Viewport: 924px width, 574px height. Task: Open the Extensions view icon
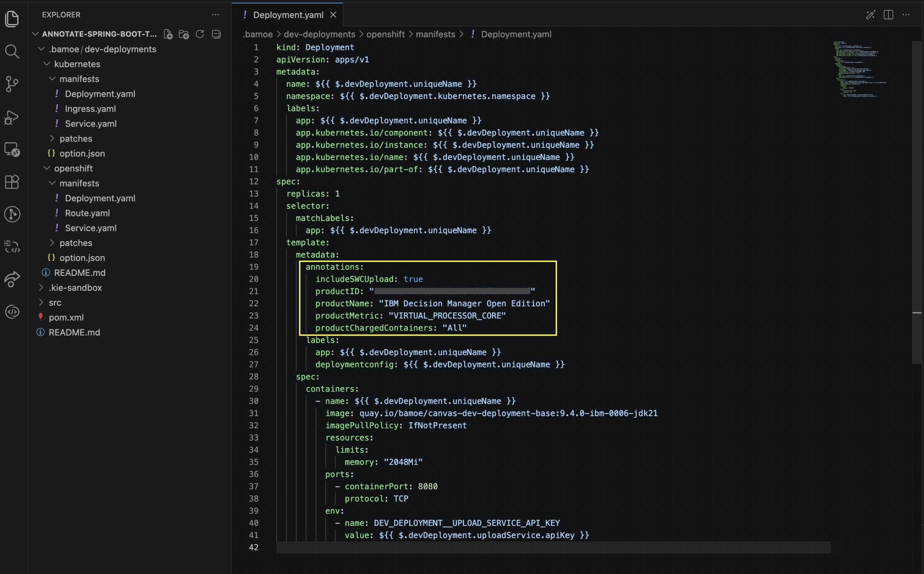(x=12, y=182)
